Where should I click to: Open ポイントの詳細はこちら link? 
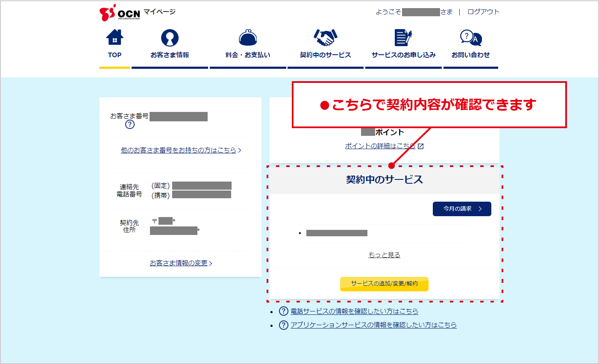pyautogui.click(x=380, y=146)
